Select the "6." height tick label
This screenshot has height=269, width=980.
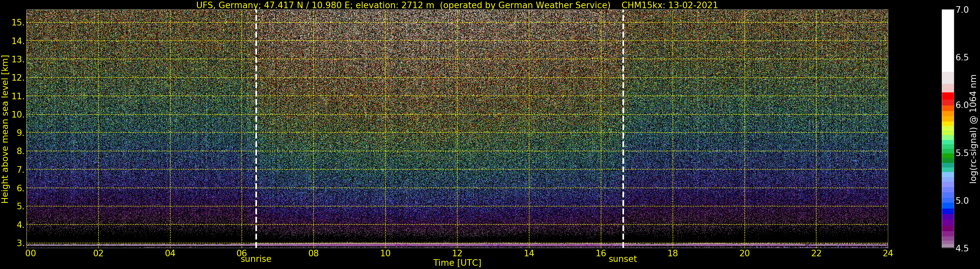[x=21, y=188]
